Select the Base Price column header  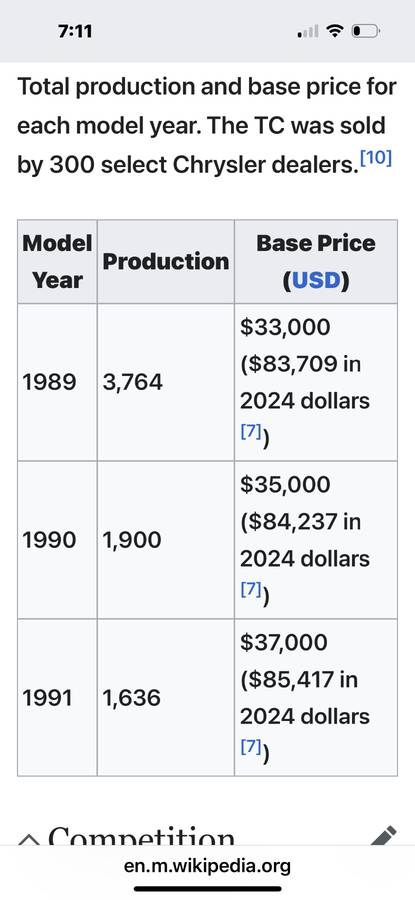316,262
